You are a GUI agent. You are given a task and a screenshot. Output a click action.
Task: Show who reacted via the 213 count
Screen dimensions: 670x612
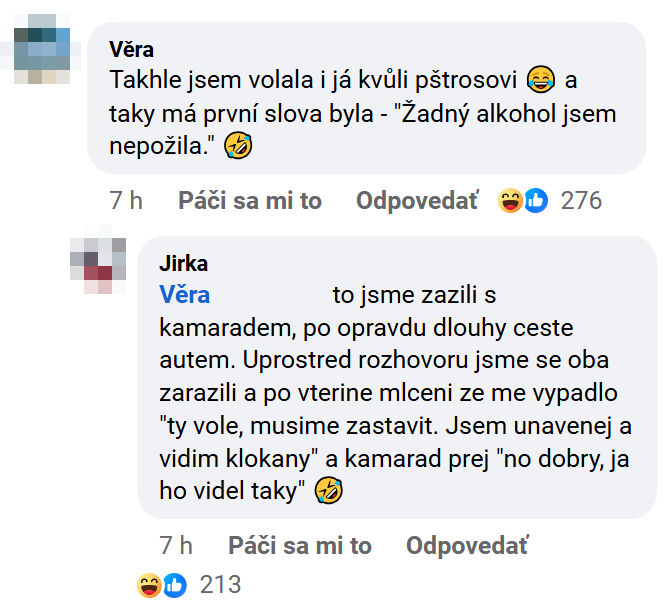click(x=221, y=583)
